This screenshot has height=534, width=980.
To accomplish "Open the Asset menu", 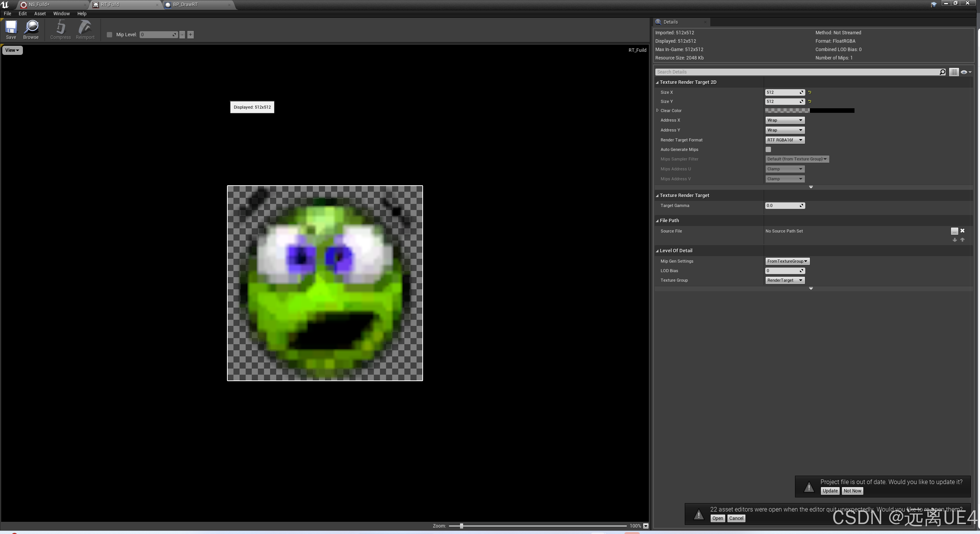I will [x=40, y=13].
